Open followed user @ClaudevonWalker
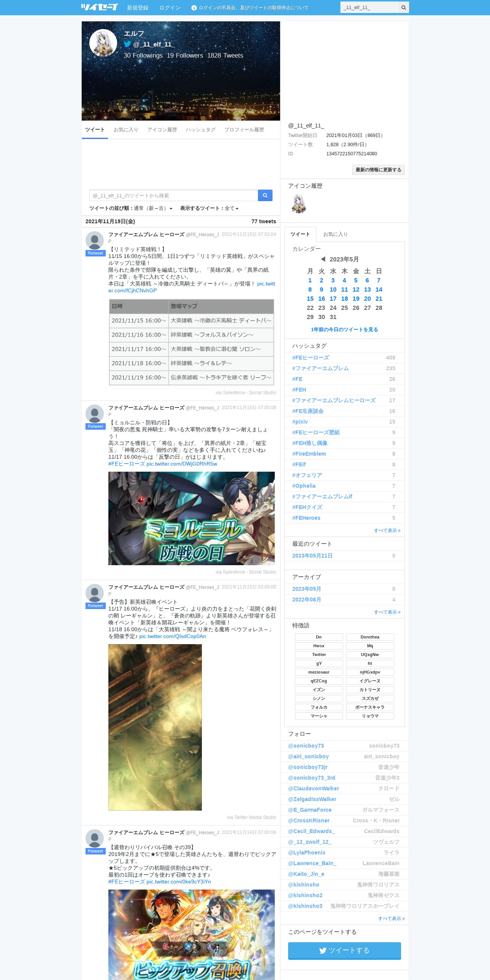490x980 pixels. (x=313, y=788)
